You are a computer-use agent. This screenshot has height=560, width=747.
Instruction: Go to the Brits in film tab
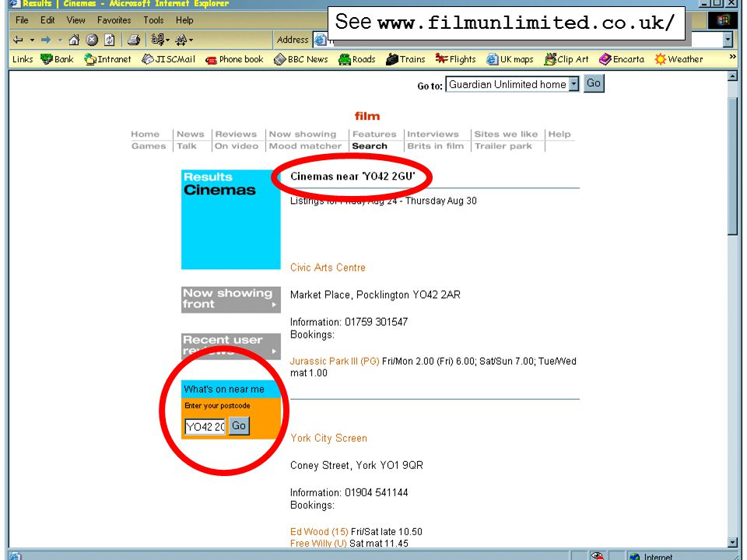(435, 146)
